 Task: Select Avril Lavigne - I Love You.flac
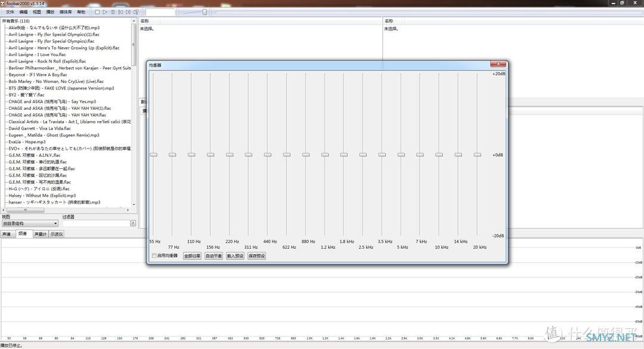point(37,55)
